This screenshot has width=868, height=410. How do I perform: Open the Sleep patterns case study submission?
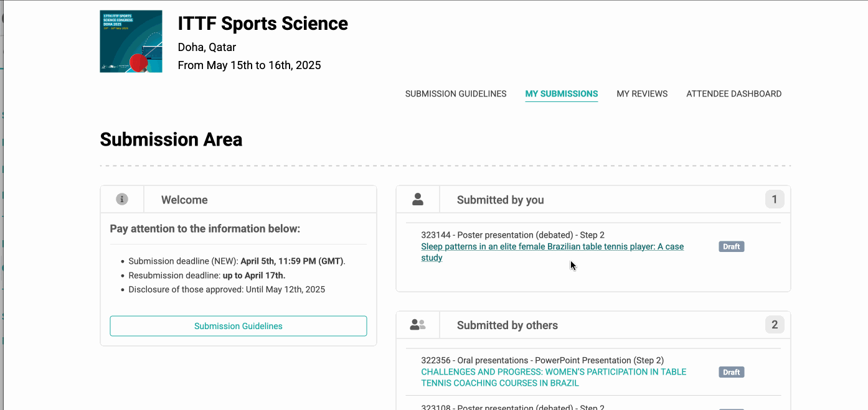[552, 252]
